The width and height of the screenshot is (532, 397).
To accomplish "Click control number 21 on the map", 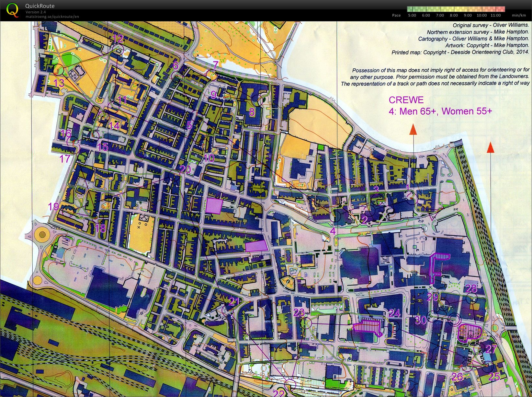I will click(234, 302).
